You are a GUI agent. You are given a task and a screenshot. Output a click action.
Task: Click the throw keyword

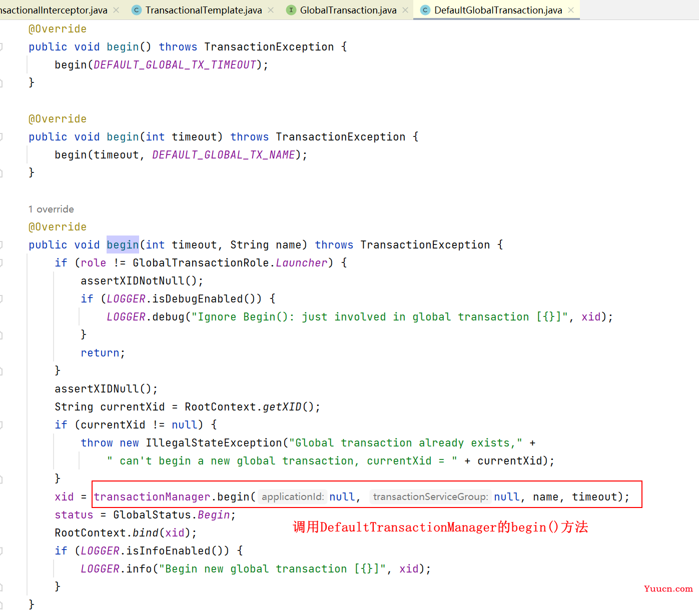97,443
